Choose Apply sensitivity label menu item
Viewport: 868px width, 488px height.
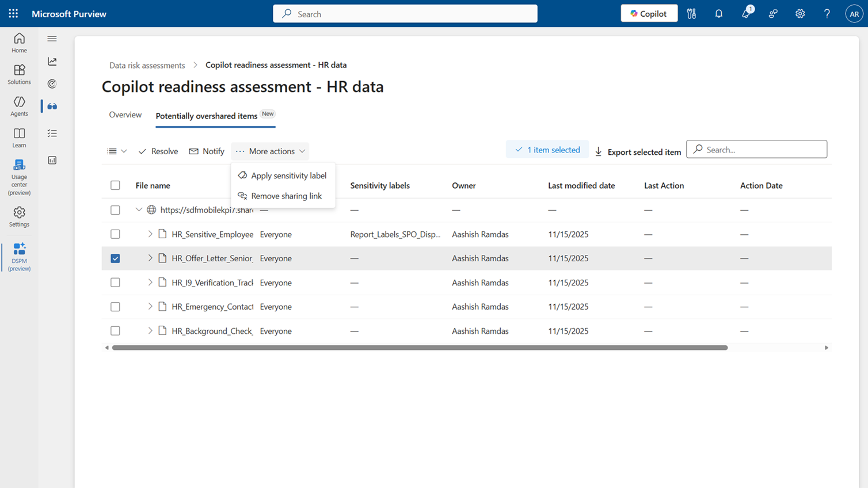[x=288, y=176]
